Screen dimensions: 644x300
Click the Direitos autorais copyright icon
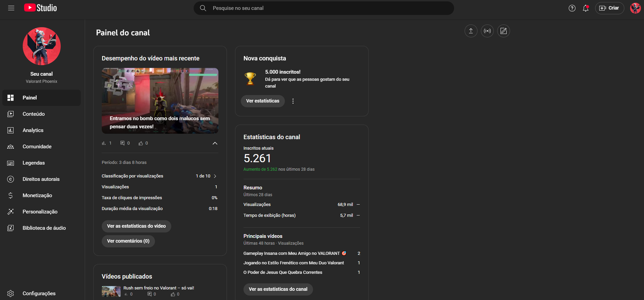coord(11,179)
